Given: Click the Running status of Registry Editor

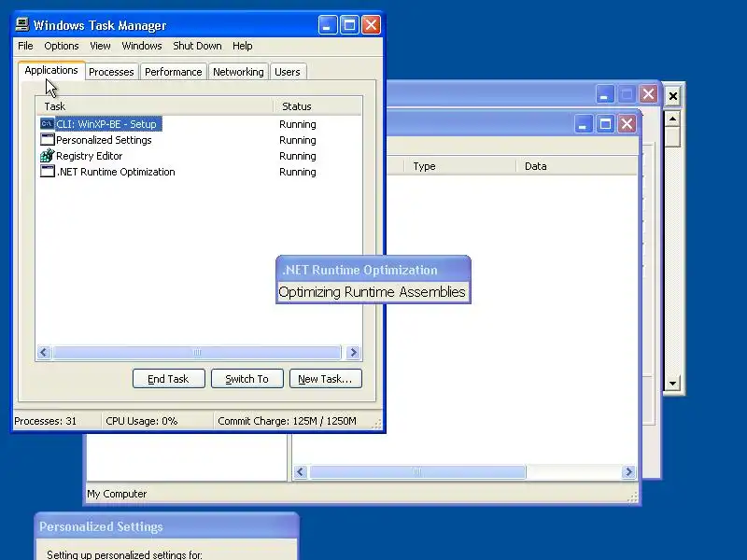Looking at the screenshot, I should coord(298,156).
